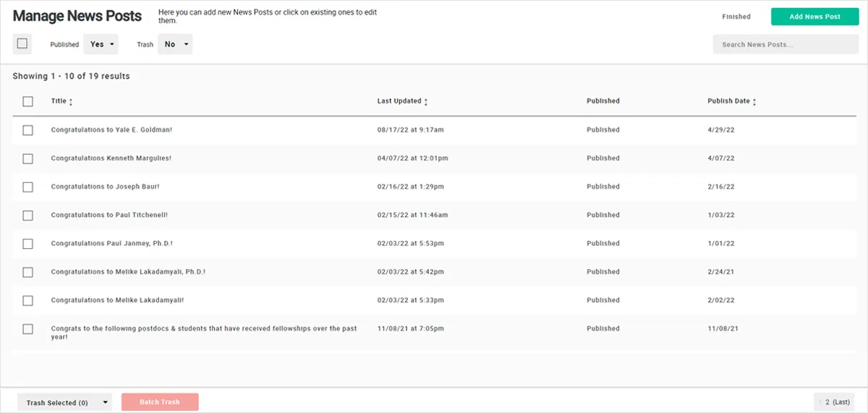
Task: Open the Trash Selected (0) dropdown
Action: click(64, 402)
